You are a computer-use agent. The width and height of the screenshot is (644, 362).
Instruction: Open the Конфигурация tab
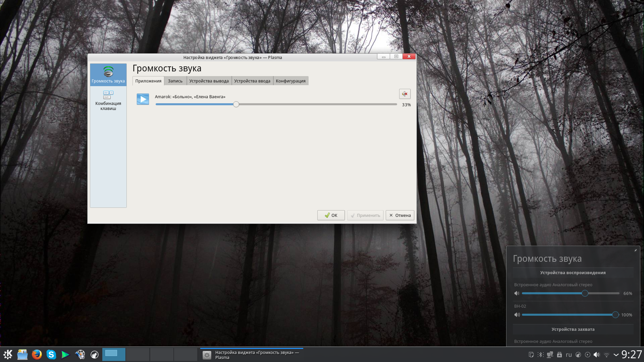[290, 81]
